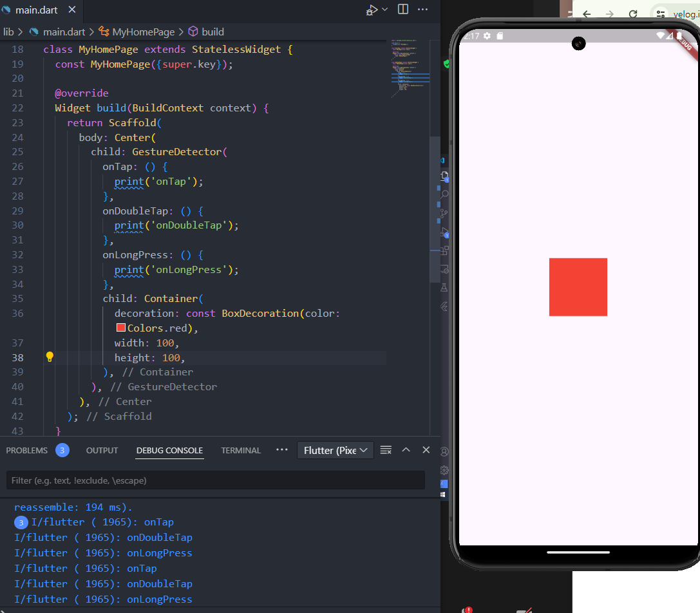Open the Run and Debug activity bar icon
This screenshot has height=613, width=700.
click(x=444, y=232)
